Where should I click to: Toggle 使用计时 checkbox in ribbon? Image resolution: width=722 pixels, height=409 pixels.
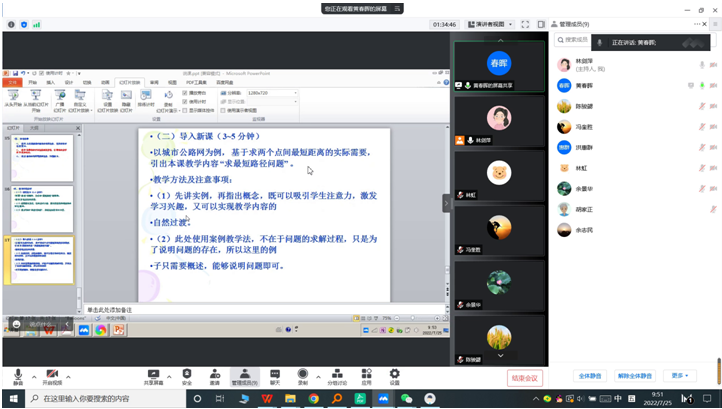185,102
